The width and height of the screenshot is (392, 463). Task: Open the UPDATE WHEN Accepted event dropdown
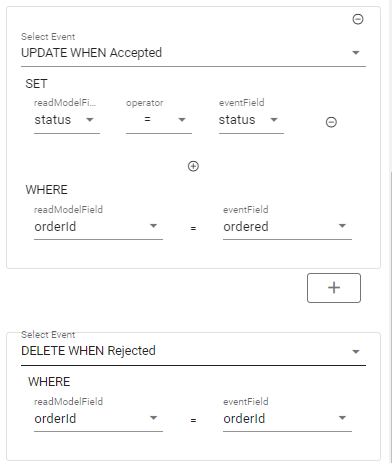click(193, 53)
